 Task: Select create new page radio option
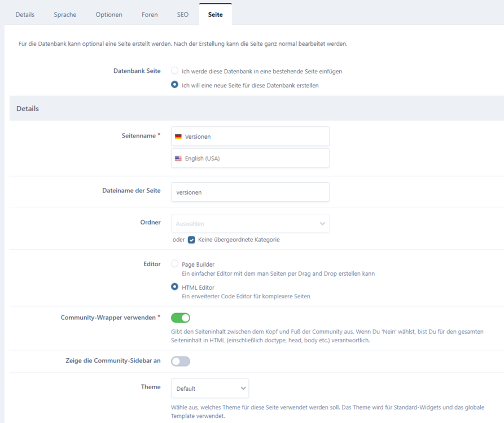[175, 85]
